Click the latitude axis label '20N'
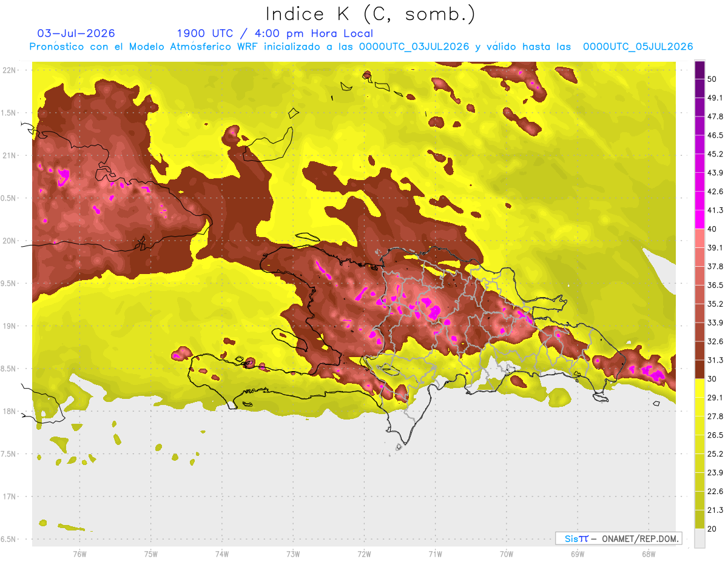728x562 pixels. tap(9, 241)
